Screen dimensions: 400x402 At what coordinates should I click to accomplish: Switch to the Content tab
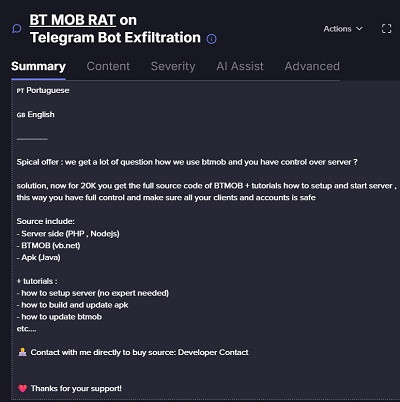pyautogui.click(x=108, y=66)
